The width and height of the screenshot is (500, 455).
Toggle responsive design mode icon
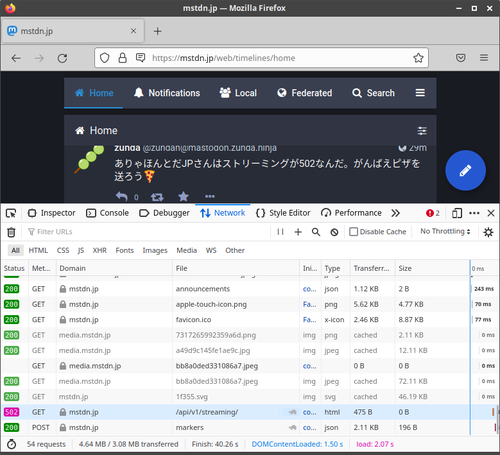(x=457, y=213)
